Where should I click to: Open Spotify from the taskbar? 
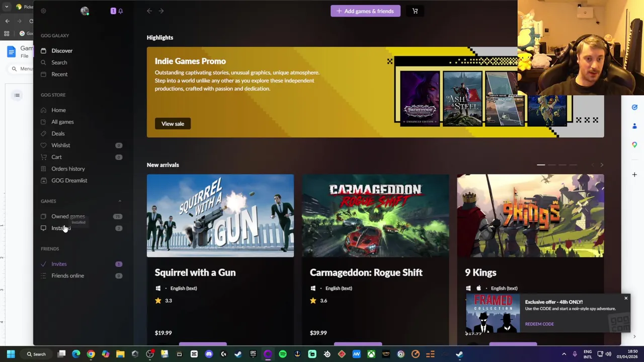[x=283, y=354]
